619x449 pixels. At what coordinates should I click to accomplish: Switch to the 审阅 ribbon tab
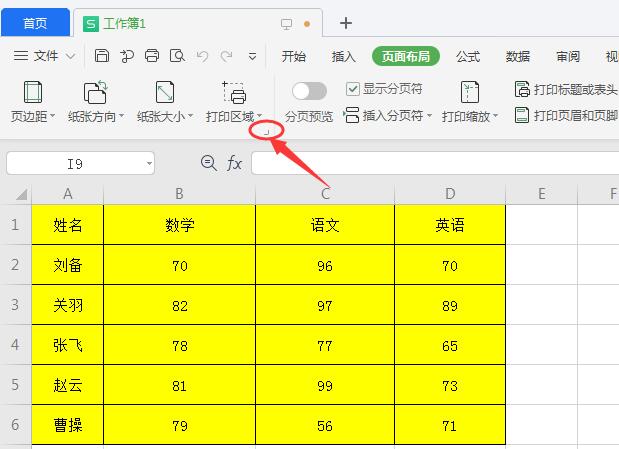pos(568,56)
